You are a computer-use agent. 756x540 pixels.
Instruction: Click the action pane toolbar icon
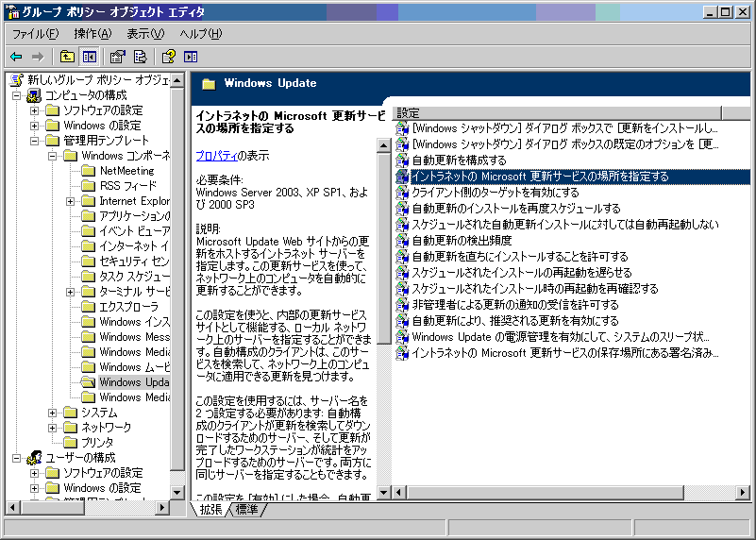191,57
